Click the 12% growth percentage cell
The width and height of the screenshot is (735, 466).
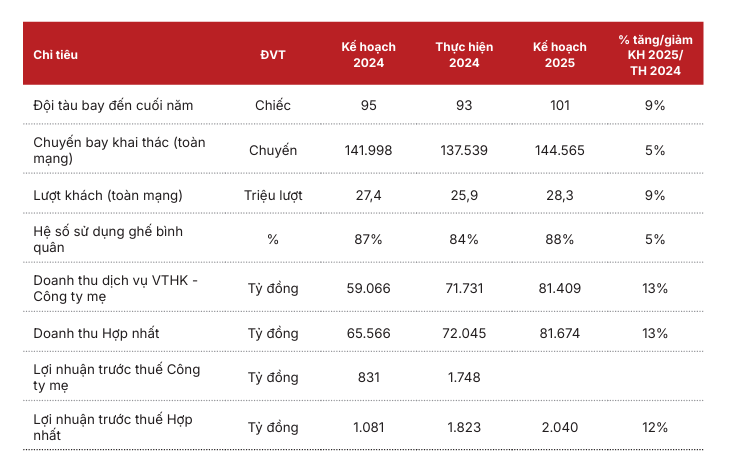coord(655,427)
